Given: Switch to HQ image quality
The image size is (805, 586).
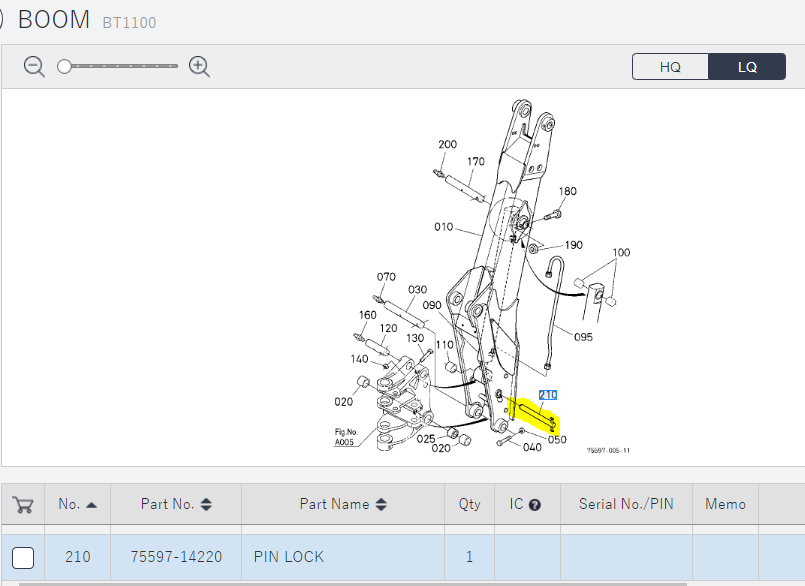Looking at the screenshot, I should tap(670, 67).
